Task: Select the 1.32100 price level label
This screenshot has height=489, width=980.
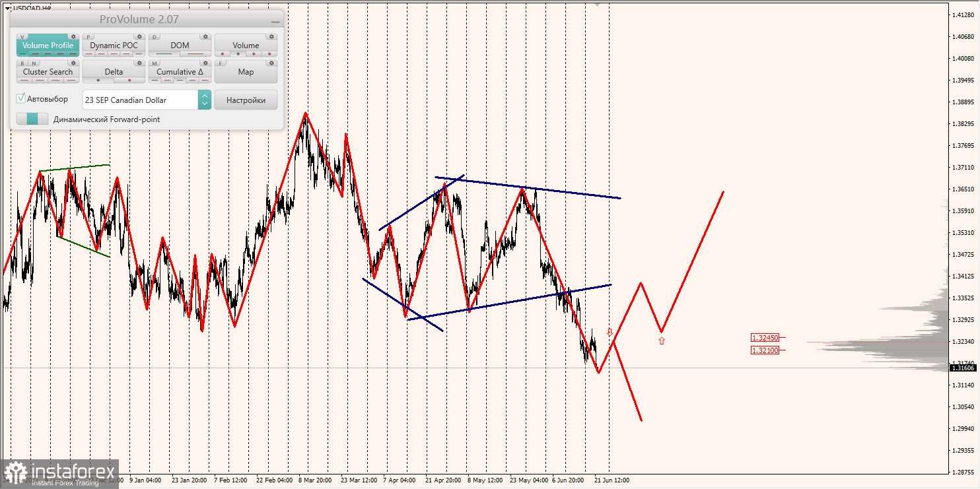Action: pos(765,350)
